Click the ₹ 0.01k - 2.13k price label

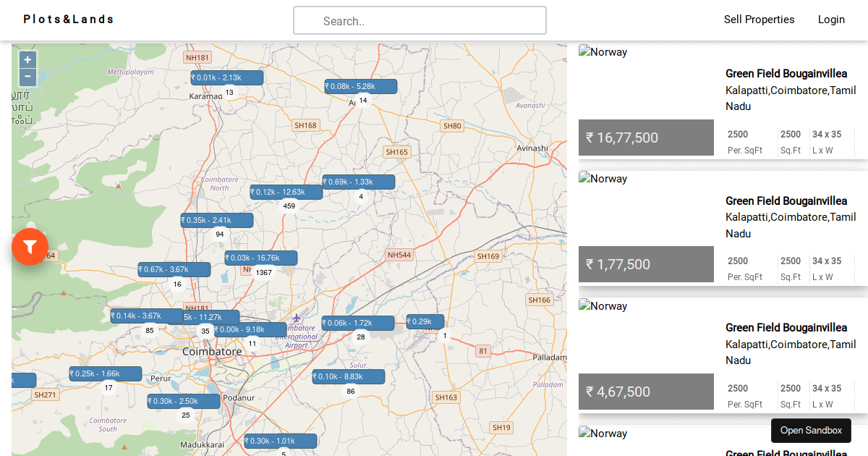click(x=227, y=77)
